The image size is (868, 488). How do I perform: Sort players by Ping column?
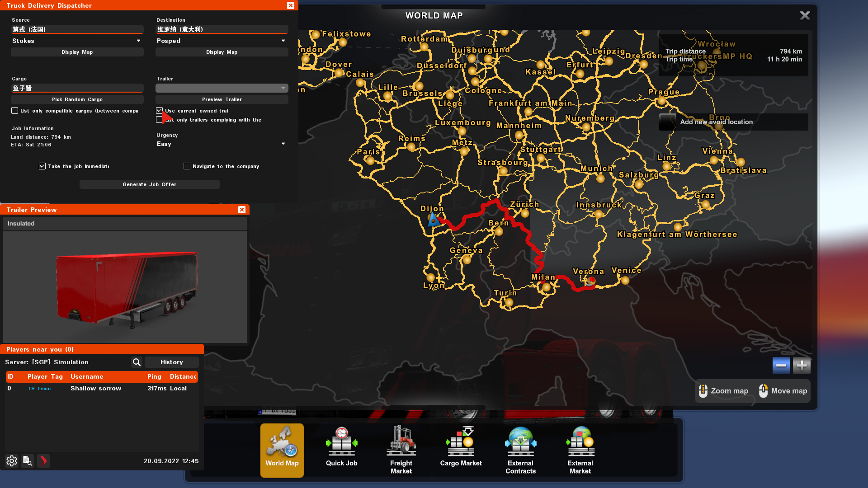[x=154, y=376]
